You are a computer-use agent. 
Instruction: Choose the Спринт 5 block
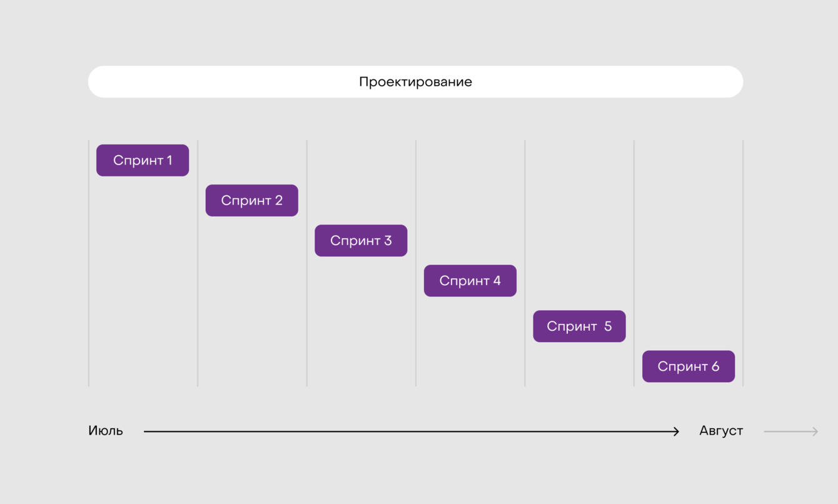(x=579, y=326)
